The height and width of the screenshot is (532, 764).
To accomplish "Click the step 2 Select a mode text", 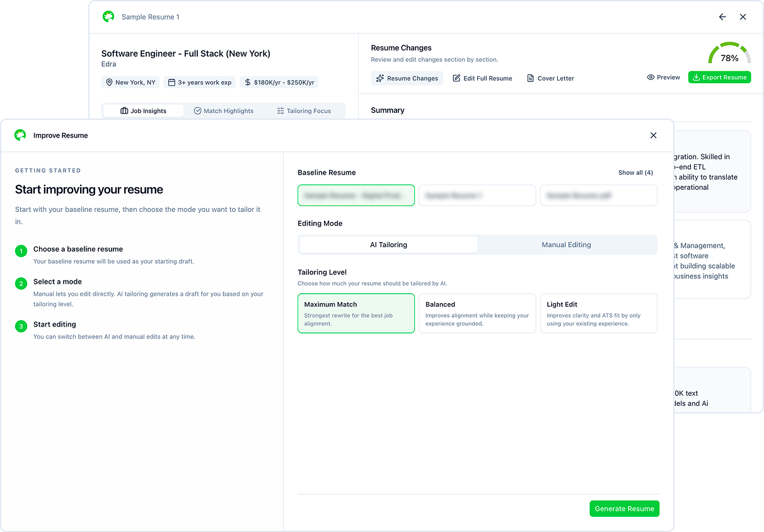I will click(57, 282).
